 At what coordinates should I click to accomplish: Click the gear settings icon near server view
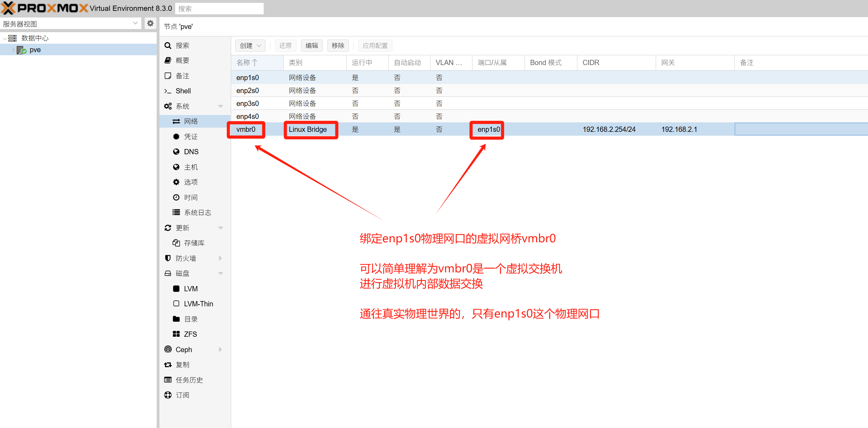[x=150, y=23]
